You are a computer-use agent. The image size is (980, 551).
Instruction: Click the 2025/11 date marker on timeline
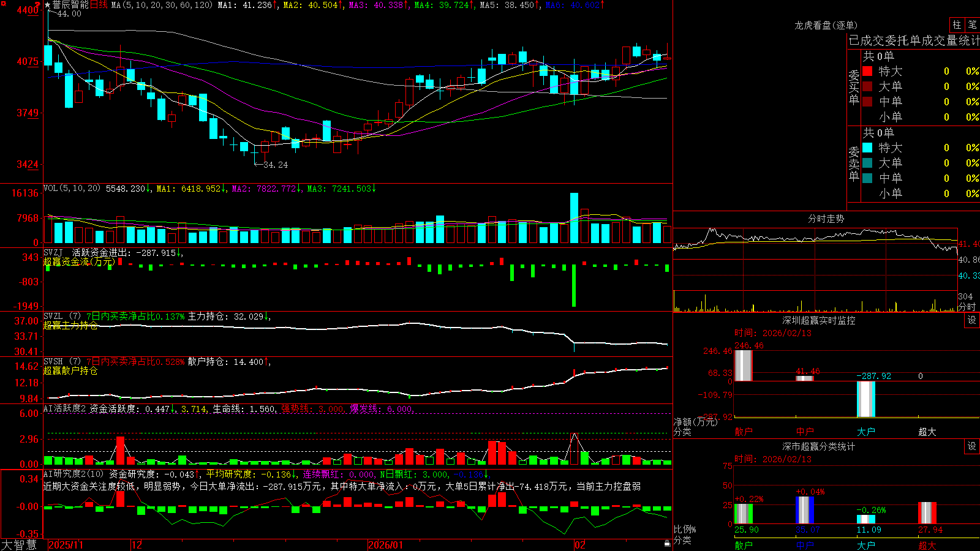66,545
